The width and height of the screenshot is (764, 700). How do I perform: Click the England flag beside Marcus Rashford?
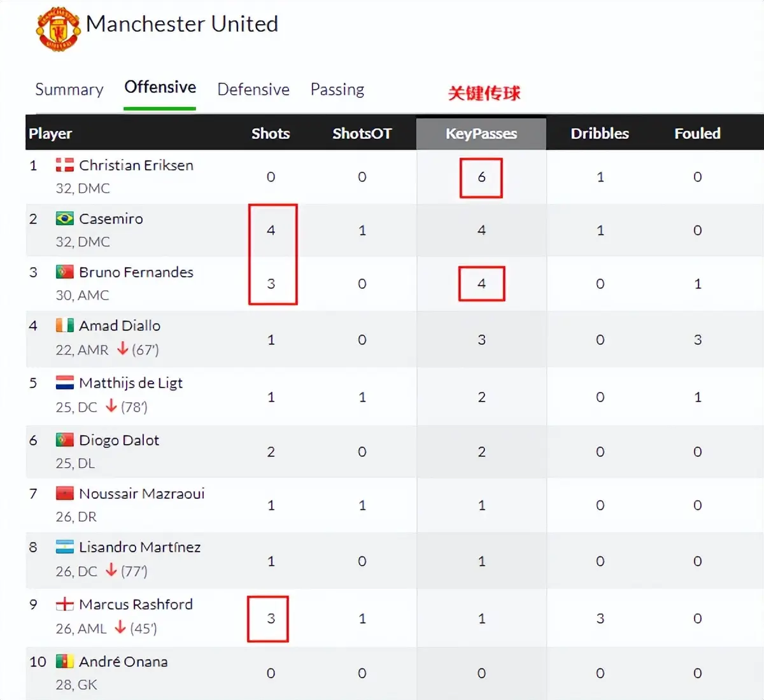(65, 605)
